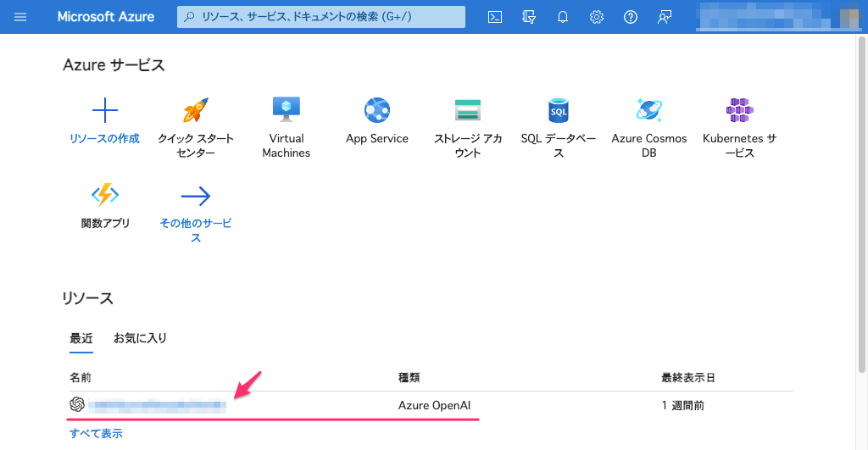The height and width of the screenshot is (450, 868).
Task: Click the ストレージ アカウント label
Action: [468, 146]
